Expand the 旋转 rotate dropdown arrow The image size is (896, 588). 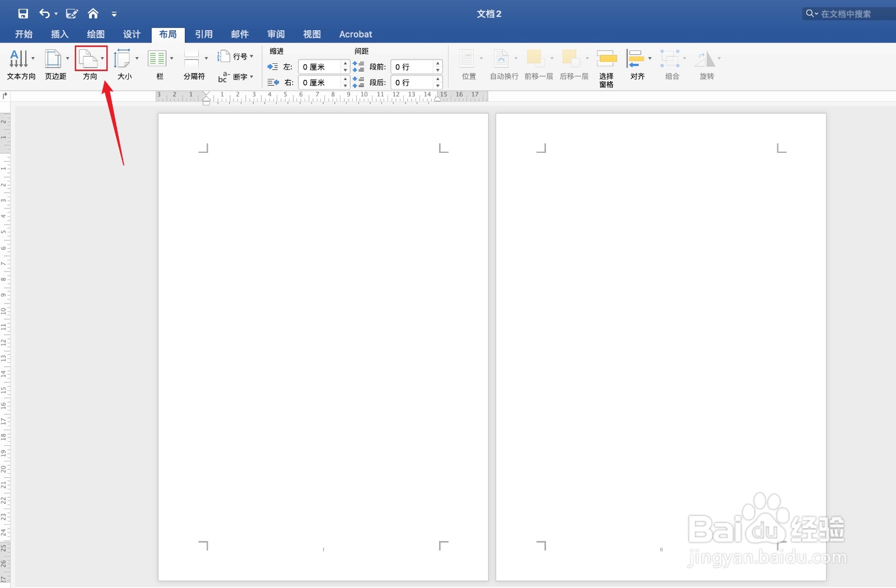[720, 58]
